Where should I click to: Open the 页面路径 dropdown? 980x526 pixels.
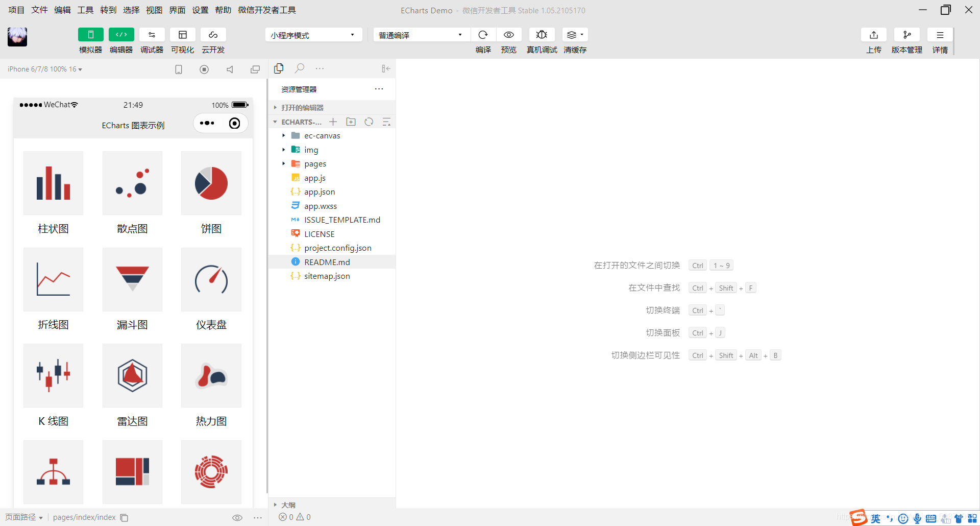pos(24,517)
